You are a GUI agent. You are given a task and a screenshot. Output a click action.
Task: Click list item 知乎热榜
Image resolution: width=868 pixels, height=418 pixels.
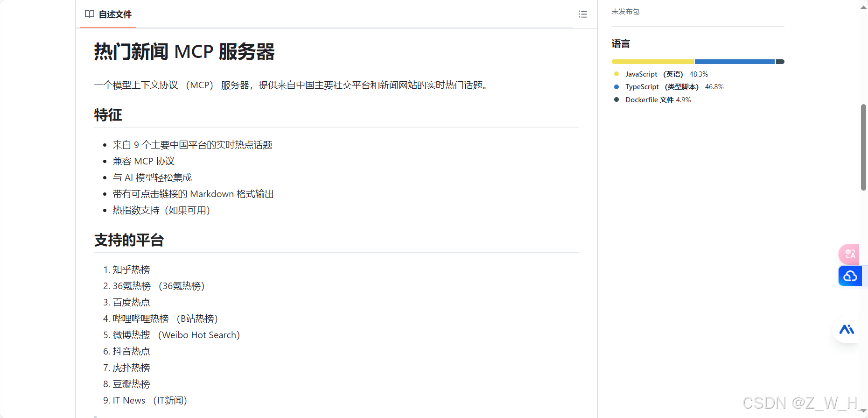coord(131,269)
